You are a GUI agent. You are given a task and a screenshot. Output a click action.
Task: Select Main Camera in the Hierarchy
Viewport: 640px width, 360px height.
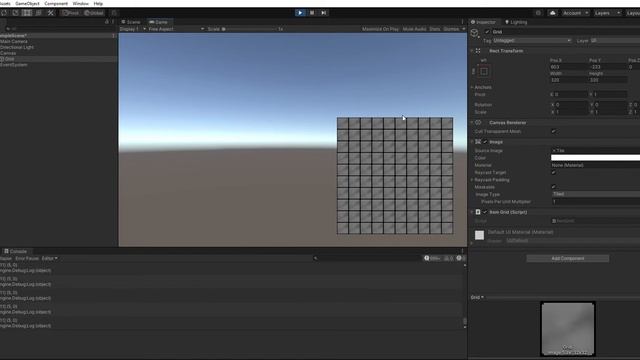[x=14, y=41]
